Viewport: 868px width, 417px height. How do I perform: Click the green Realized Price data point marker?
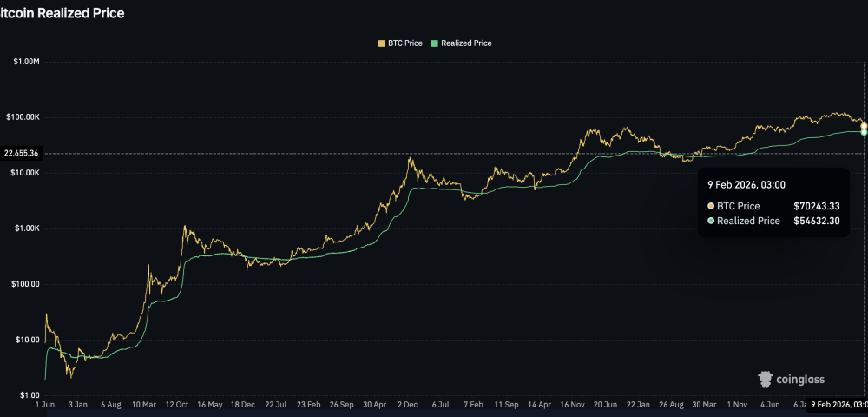coord(864,132)
